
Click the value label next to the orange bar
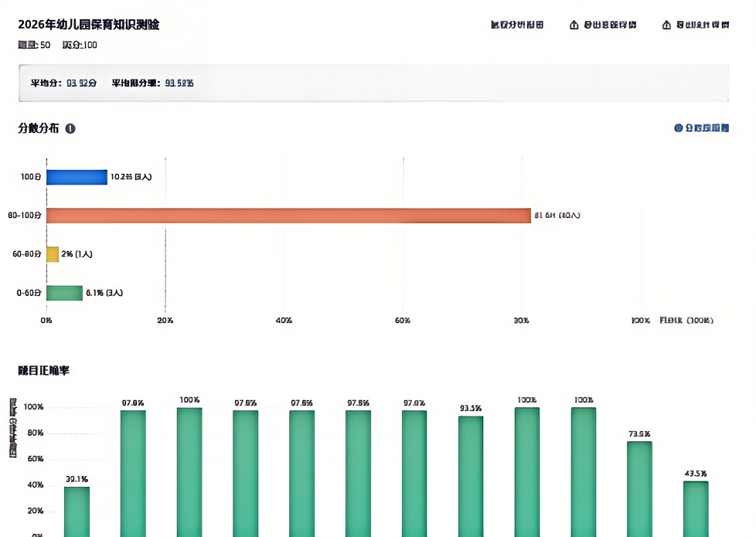(557, 216)
